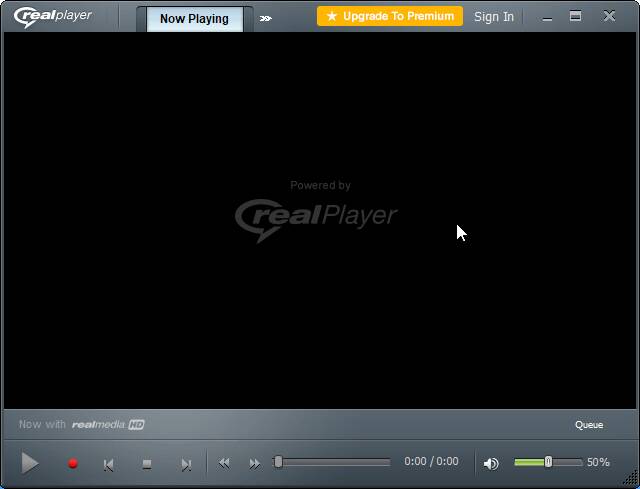Skip to the next clip

tap(186, 465)
